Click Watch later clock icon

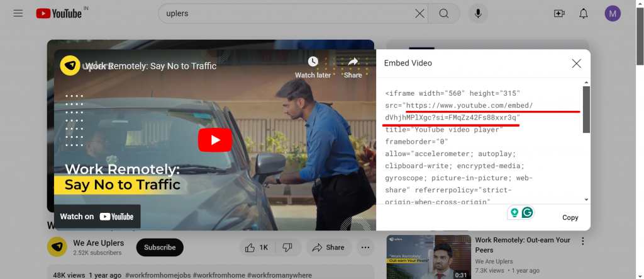click(x=313, y=67)
